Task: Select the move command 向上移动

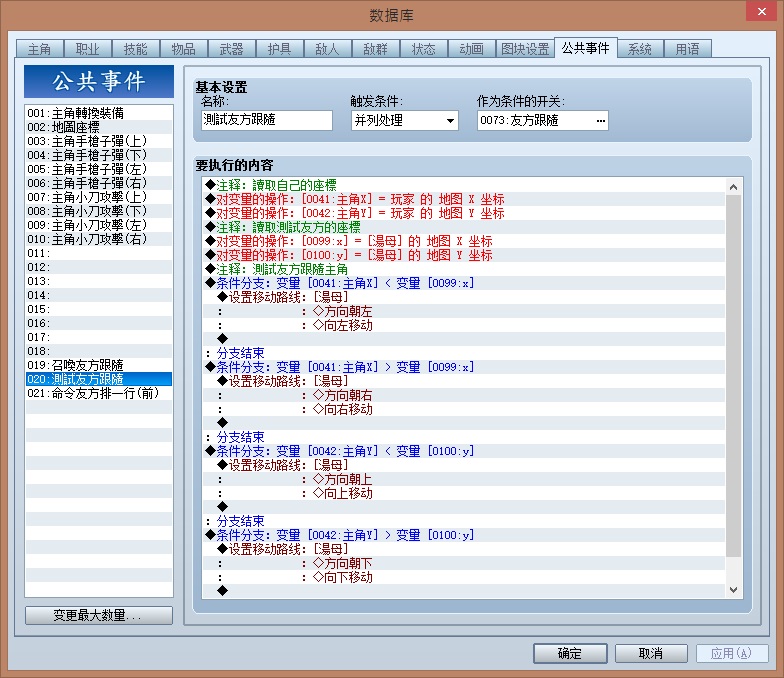Action: coord(464,493)
